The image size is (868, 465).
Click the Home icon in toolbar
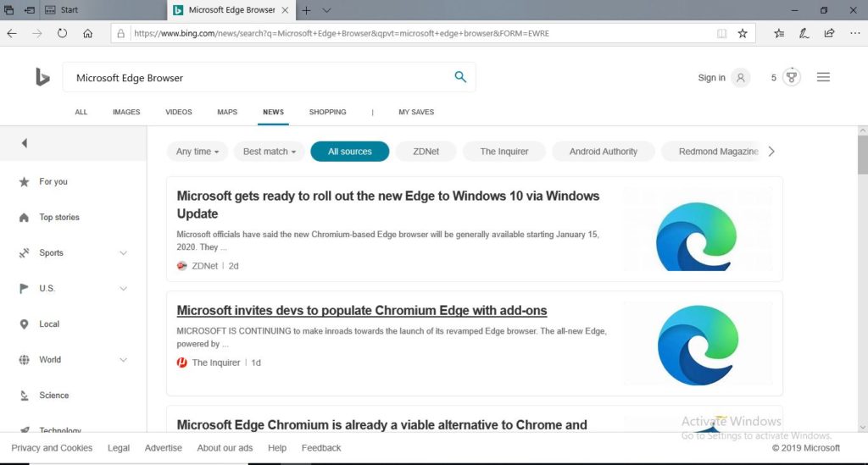point(87,33)
